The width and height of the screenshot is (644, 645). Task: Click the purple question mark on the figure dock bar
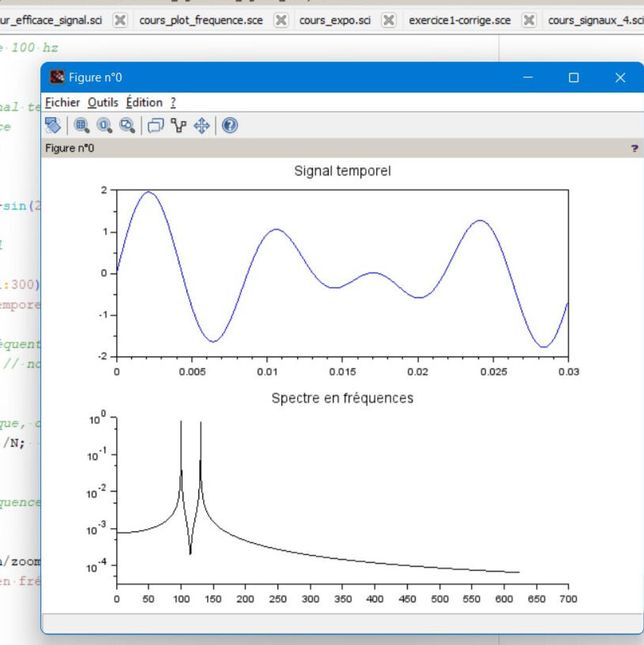(635, 149)
